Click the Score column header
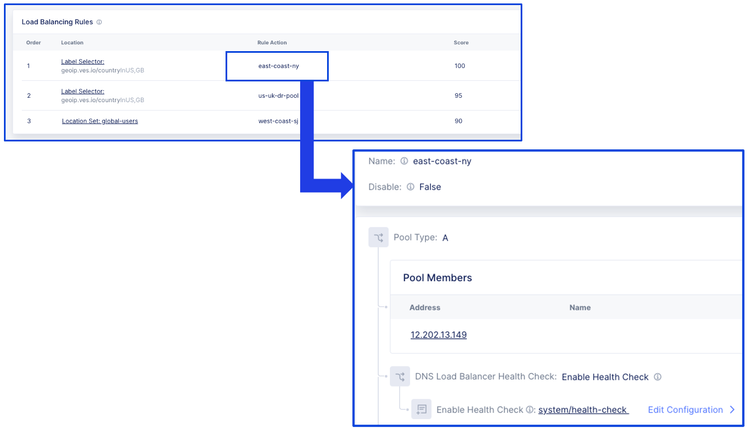 coord(461,43)
